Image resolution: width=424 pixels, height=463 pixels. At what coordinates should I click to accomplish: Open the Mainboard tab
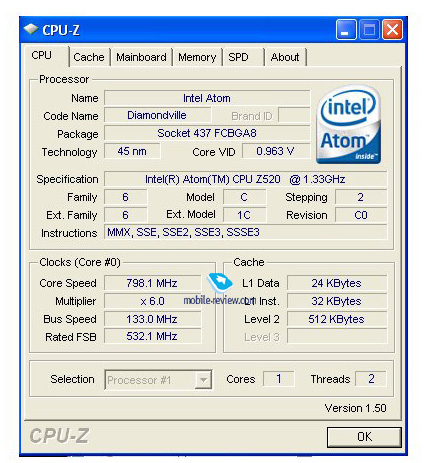(141, 57)
